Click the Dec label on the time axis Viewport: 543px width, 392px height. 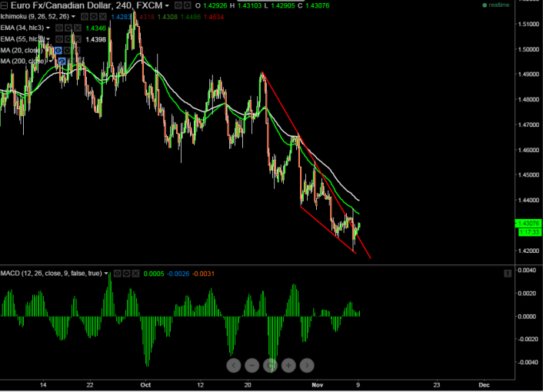484,385
